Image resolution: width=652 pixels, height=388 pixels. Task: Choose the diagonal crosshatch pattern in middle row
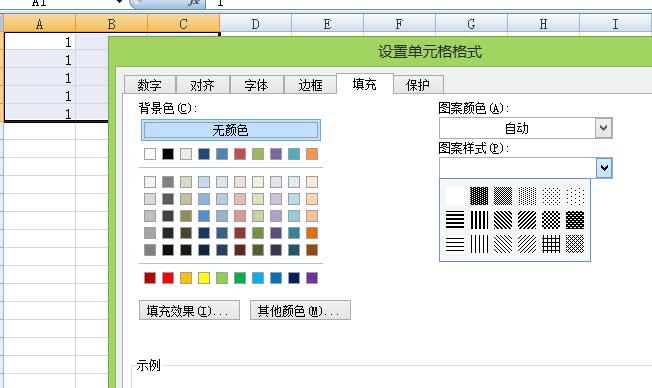tap(551, 220)
